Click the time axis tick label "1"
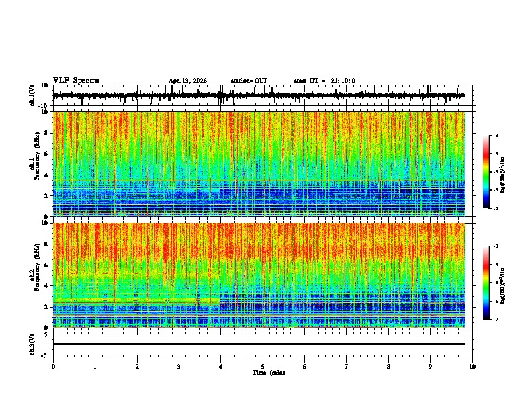Viewport: 532px width, 411px height. pos(95,367)
